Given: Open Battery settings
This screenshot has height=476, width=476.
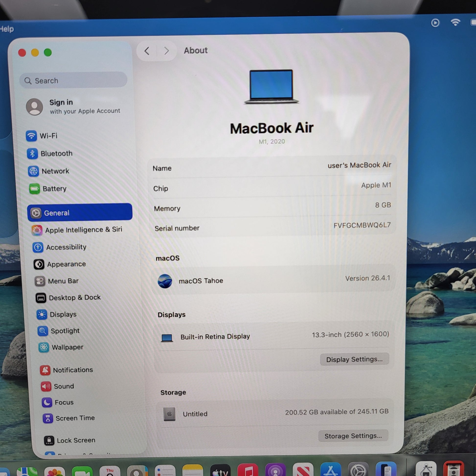Looking at the screenshot, I should click(54, 189).
